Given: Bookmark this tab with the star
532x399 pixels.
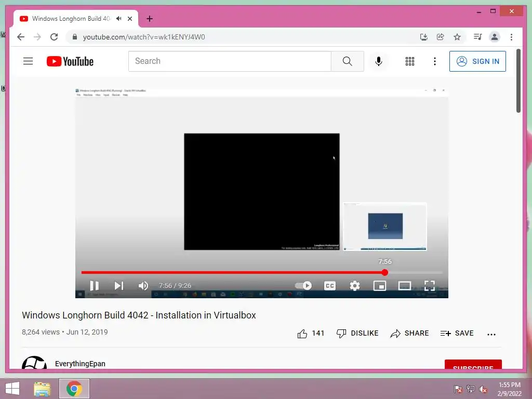Looking at the screenshot, I should coord(457,37).
